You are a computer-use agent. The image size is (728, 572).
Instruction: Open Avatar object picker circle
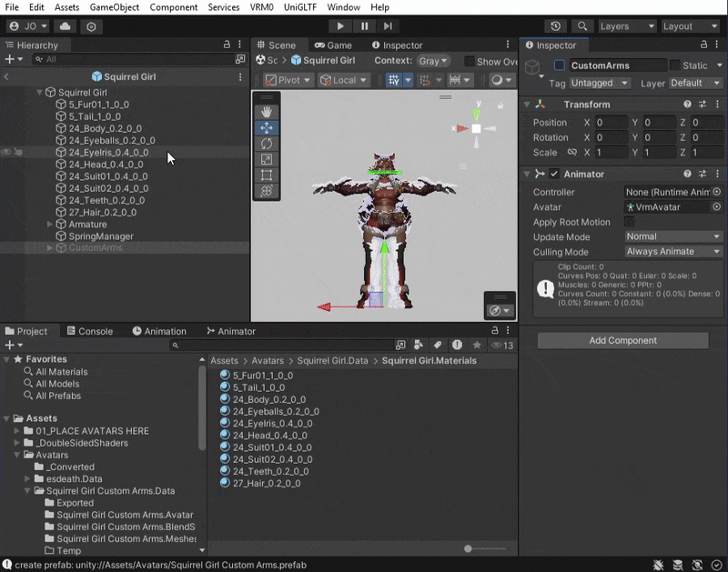(x=717, y=207)
